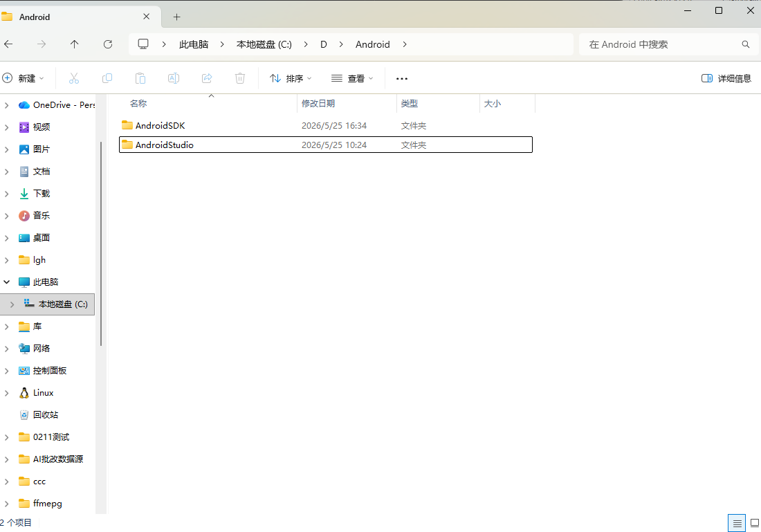The height and width of the screenshot is (532, 761).
Task: Select the AndroidSDK folder
Action: (x=326, y=125)
